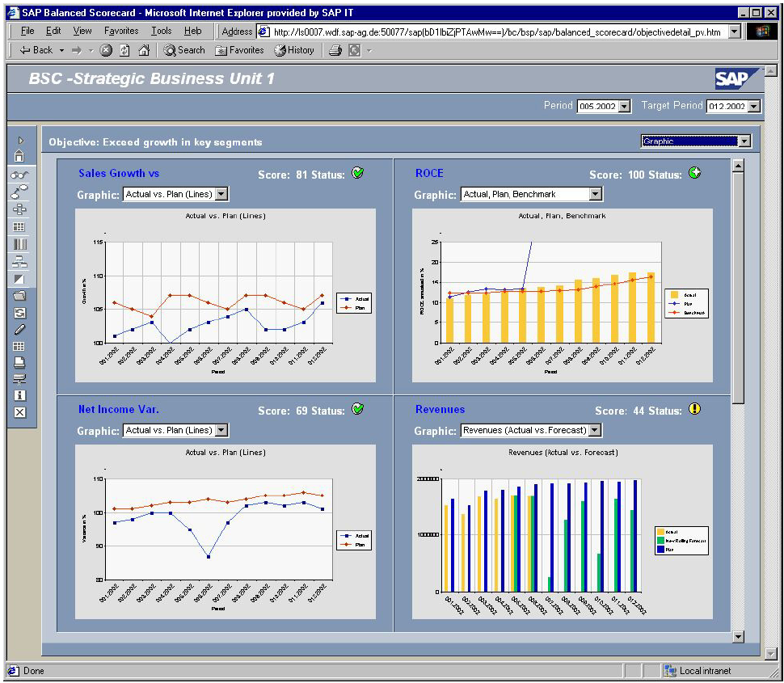Open the 'Actual, Plan, Benchmark' graphic dropdown
The height and width of the screenshot is (683, 784).
tap(532, 194)
